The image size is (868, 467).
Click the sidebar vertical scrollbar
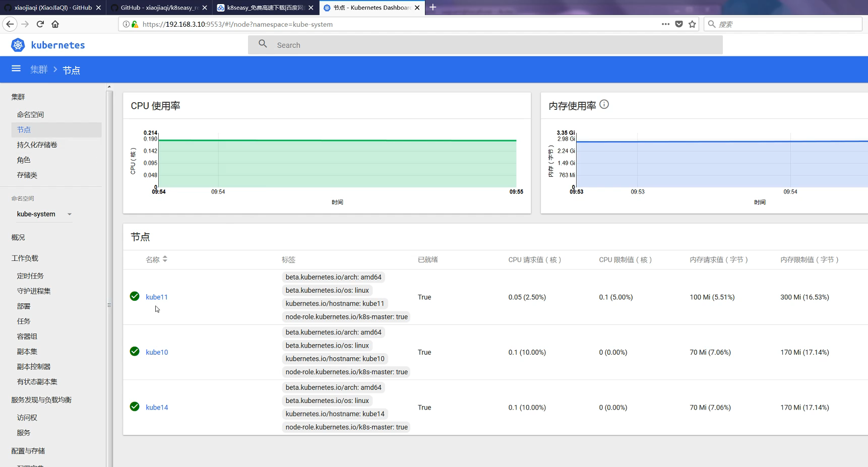[x=109, y=279]
